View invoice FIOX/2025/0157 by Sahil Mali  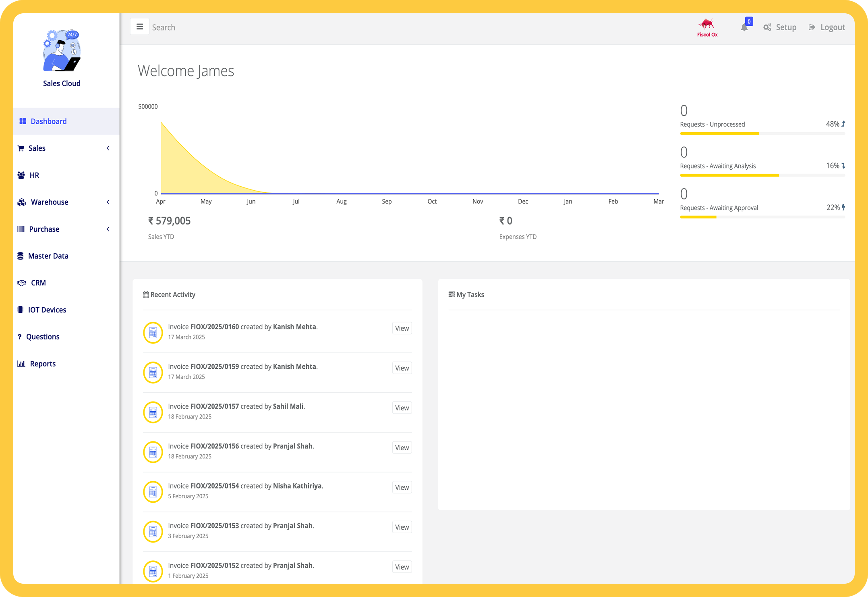(x=402, y=408)
